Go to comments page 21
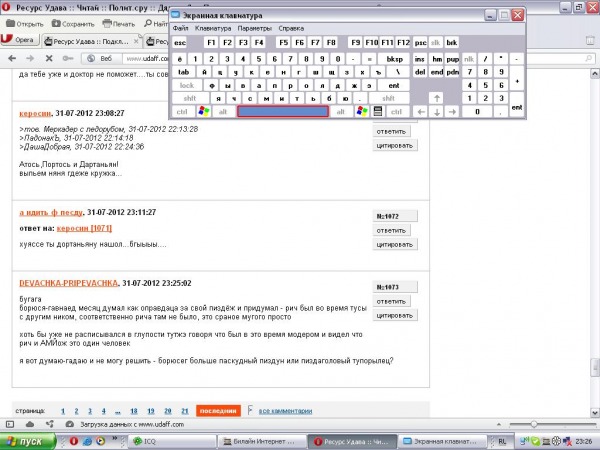The width and height of the screenshot is (600, 450). pos(185,411)
